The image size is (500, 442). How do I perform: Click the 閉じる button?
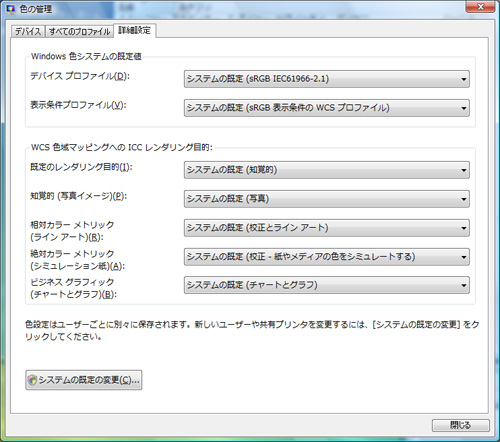point(461,425)
